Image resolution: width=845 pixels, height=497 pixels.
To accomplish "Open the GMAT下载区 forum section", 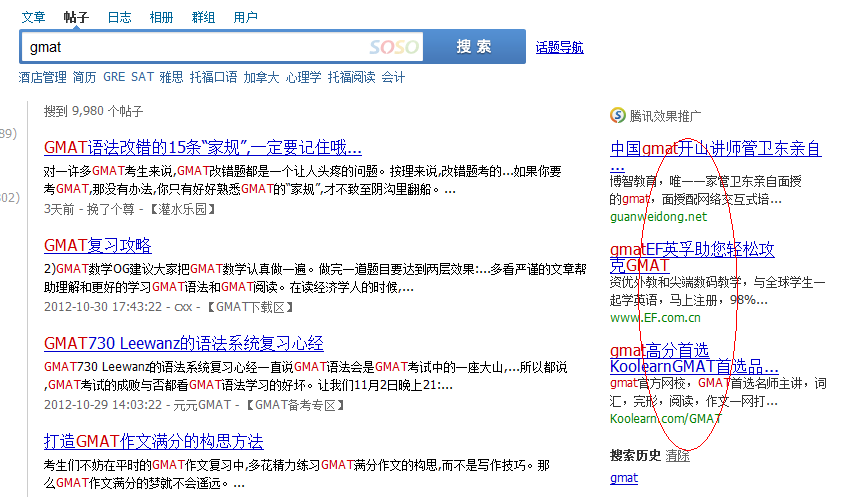I will tap(251, 307).
